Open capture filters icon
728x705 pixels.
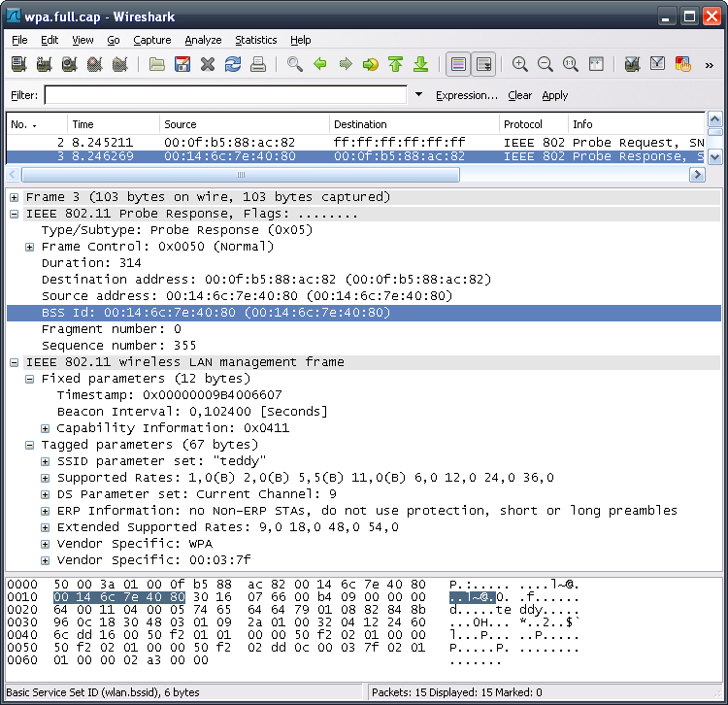pos(632,64)
